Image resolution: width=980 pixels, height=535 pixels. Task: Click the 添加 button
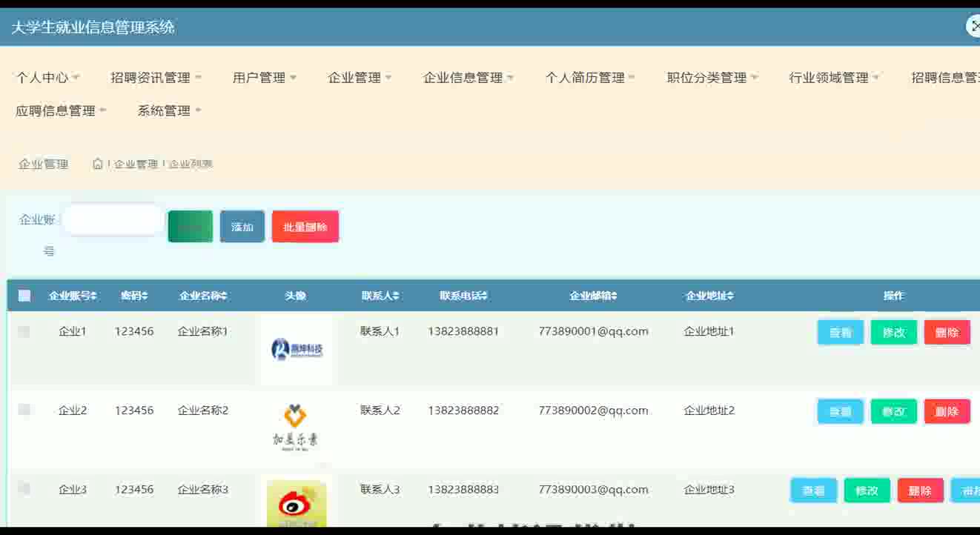[x=242, y=227]
